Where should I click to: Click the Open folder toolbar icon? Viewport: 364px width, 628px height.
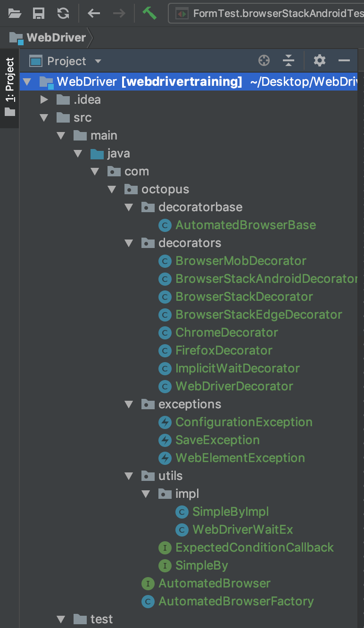tap(15, 13)
